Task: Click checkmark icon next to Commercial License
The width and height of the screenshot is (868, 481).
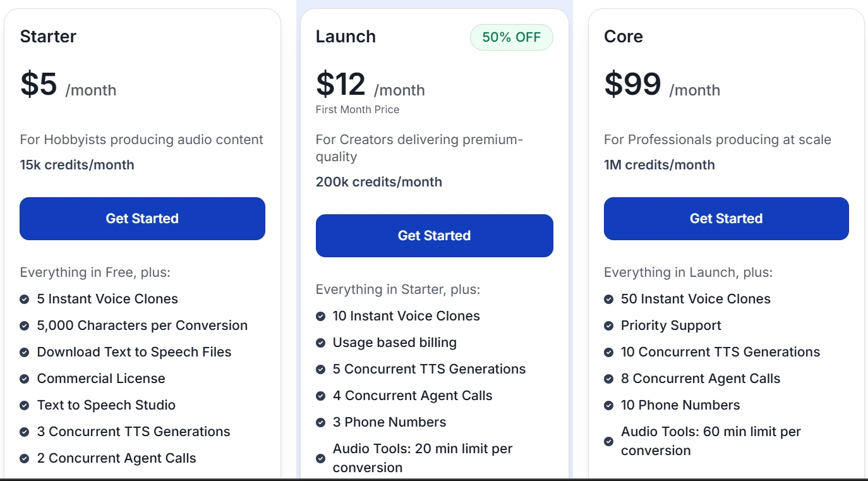Action: [24, 379]
